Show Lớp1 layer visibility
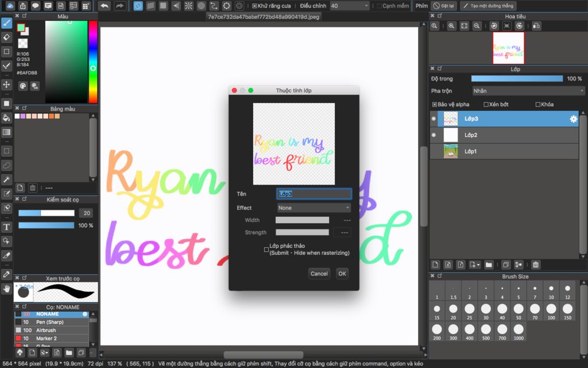The width and height of the screenshot is (588, 368). 434,151
